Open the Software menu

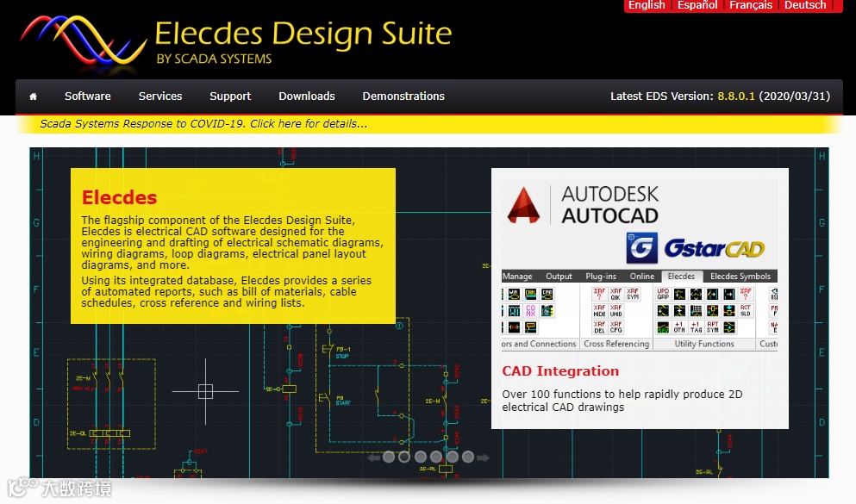[87, 96]
